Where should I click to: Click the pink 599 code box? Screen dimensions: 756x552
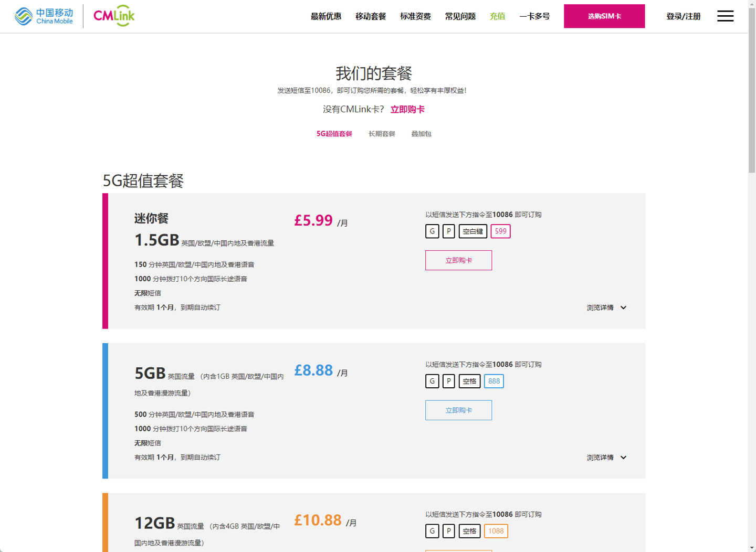pos(500,231)
